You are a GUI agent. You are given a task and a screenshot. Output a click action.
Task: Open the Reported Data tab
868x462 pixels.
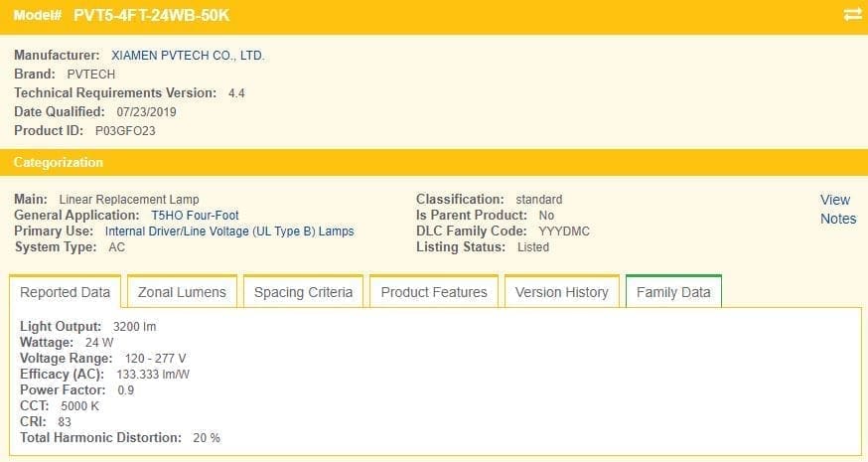pyautogui.click(x=65, y=292)
